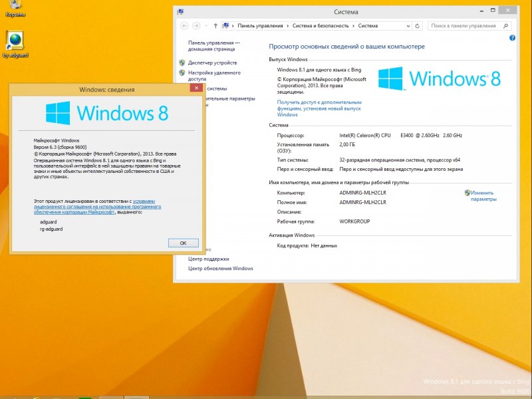Open the Система window title bar system icon

(x=180, y=12)
